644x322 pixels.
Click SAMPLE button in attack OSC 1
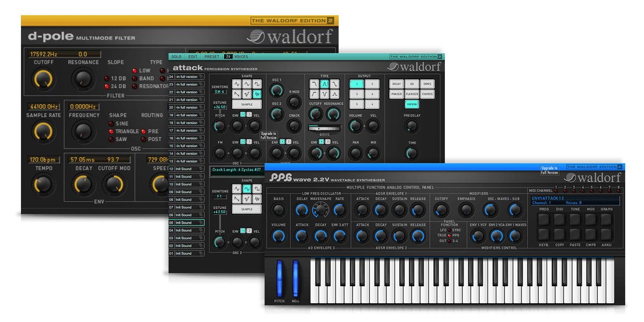[x=247, y=104]
